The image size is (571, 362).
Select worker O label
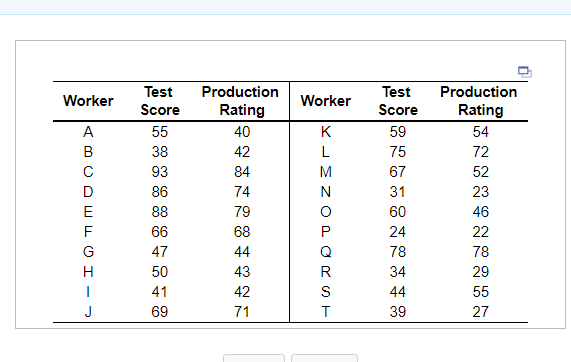[326, 212]
